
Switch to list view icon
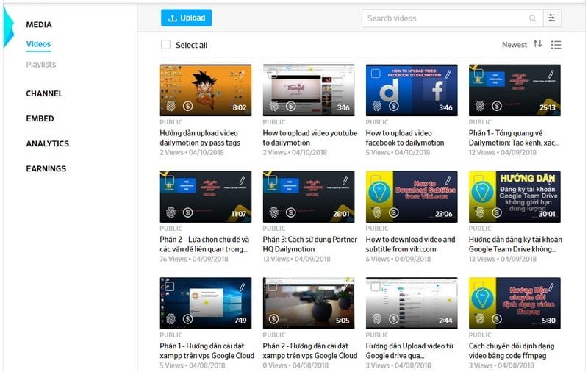[556, 45]
